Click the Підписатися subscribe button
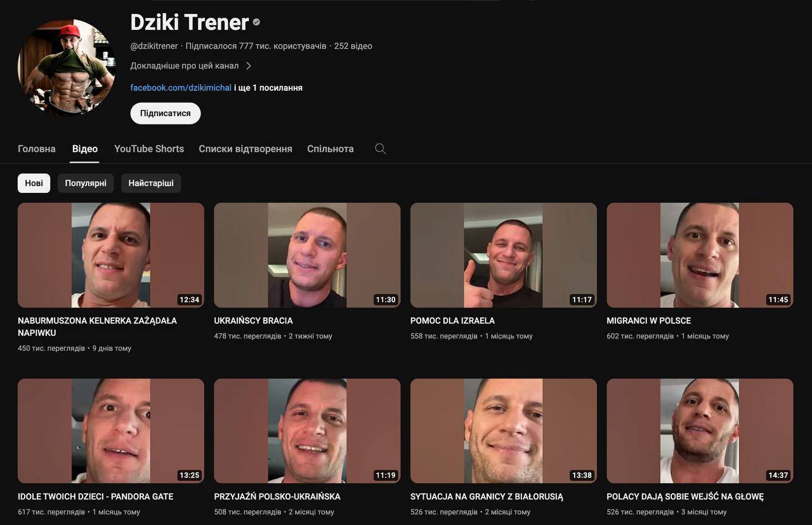The image size is (812, 525). click(x=166, y=113)
